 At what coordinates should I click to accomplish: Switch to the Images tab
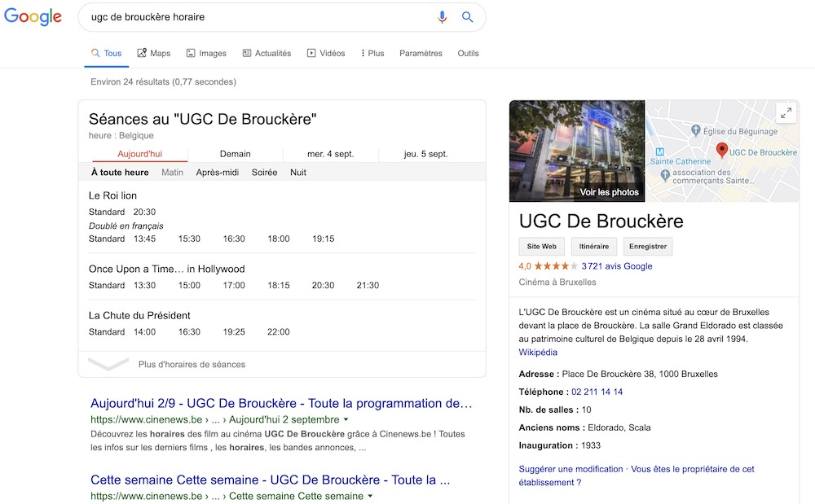point(206,53)
